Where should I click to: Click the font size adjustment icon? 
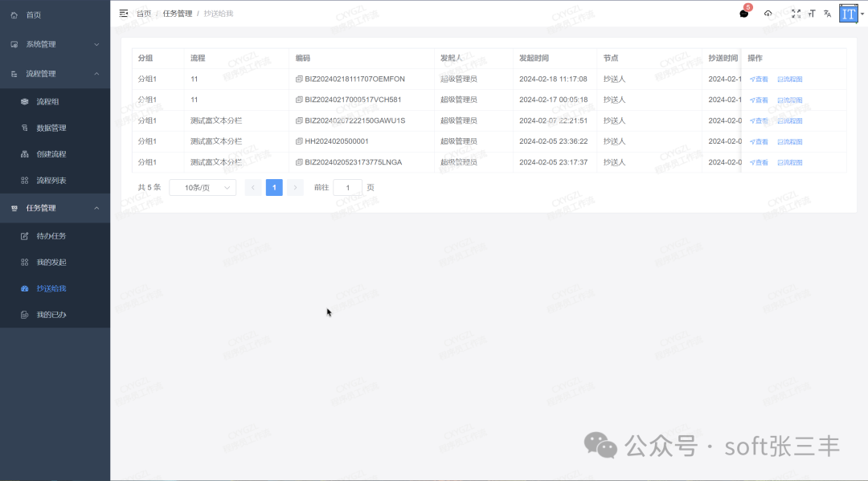tap(812, 14)
